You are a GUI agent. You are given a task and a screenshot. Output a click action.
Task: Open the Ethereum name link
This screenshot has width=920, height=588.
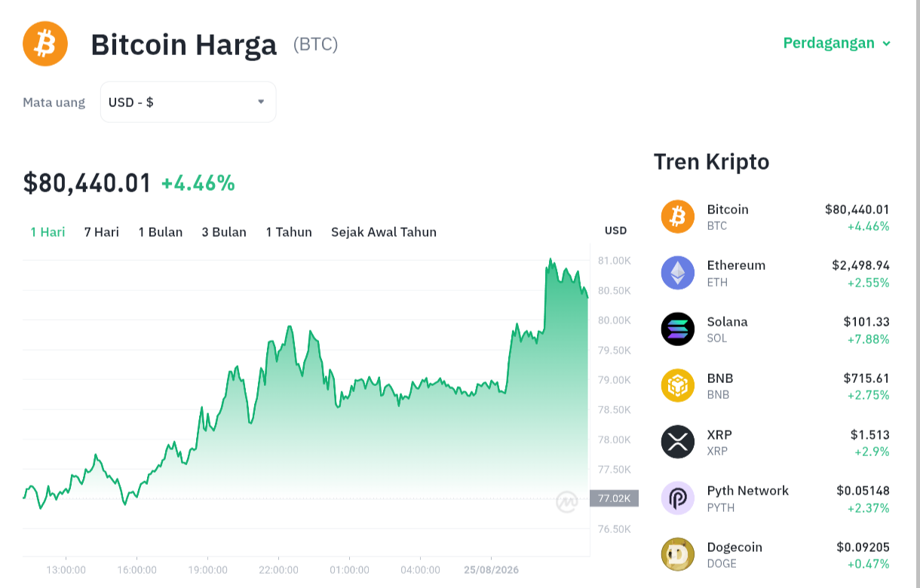point(736,265)
